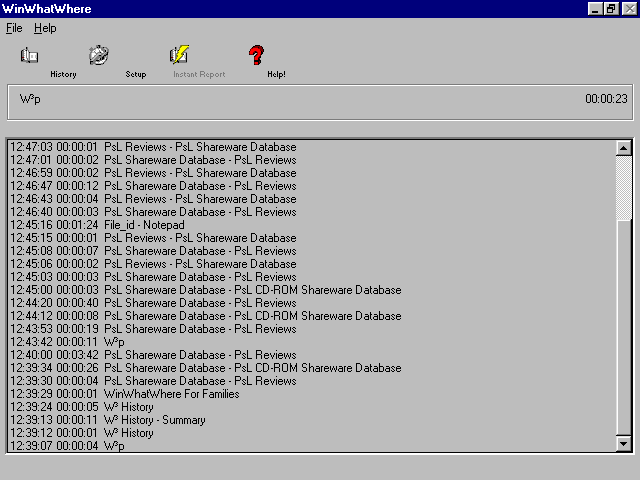Click the red question mark Help icon
Screen dimensions: 640x480
coord(256,56)
